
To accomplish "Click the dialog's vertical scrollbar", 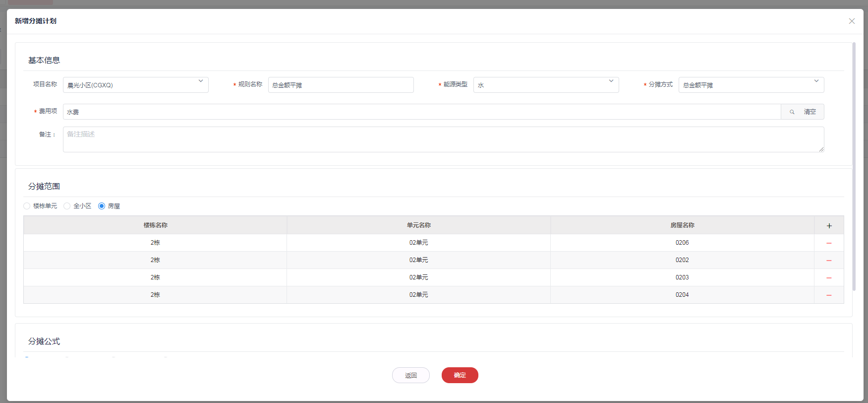I will [854, 166].
